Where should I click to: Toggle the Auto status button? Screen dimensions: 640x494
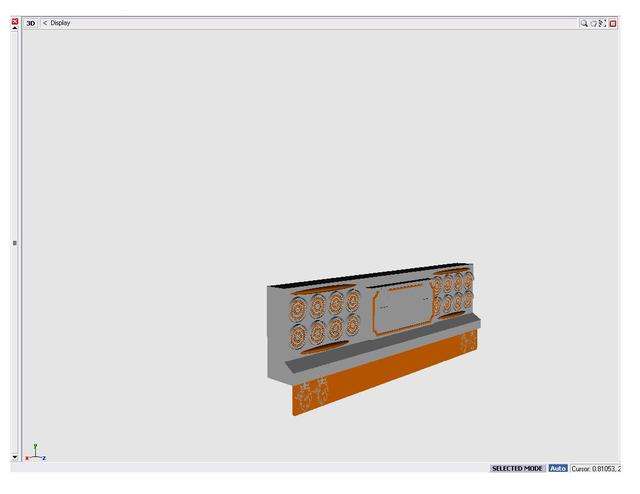click(x=558, y=468)
